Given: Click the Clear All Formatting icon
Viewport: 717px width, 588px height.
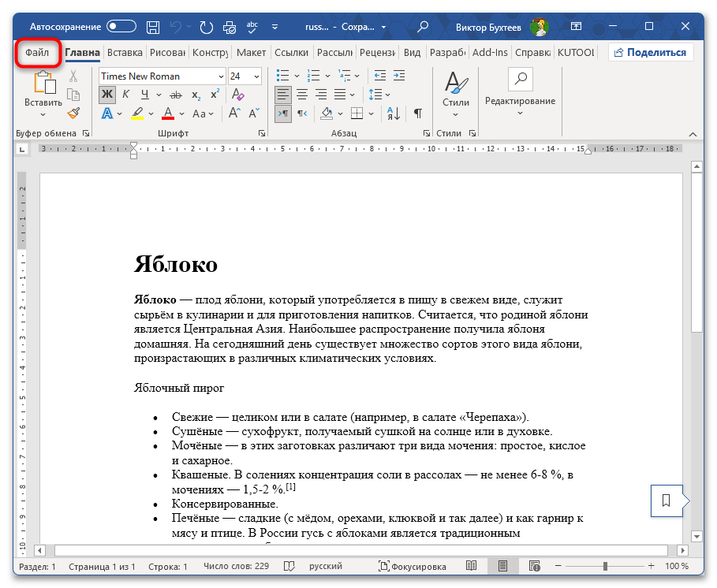Looking at the screenshot, I should click(237, 93).
